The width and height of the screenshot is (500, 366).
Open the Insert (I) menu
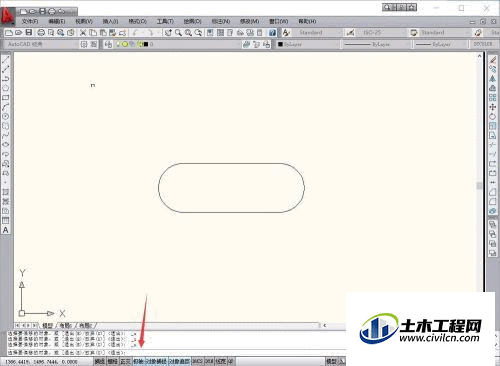(110, 21)
